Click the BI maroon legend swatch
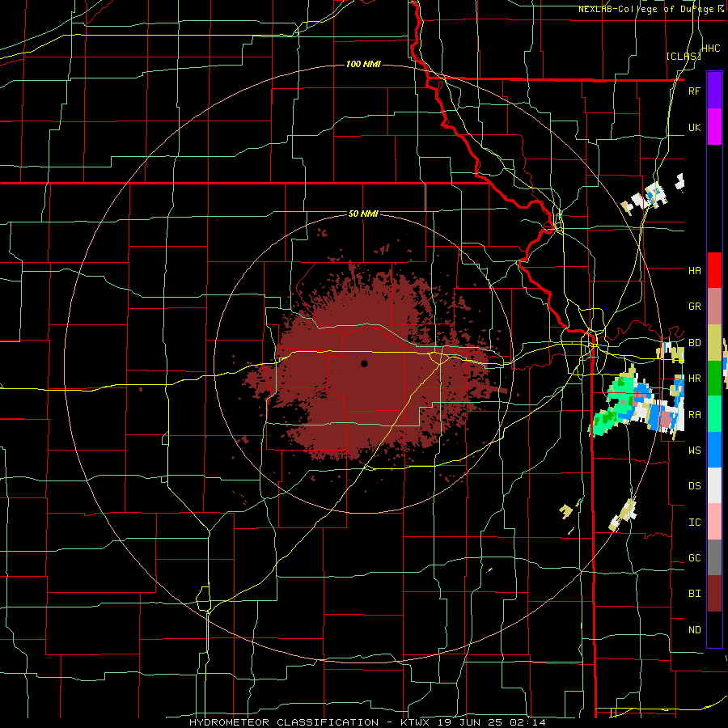The image size is (728, 728). pyautogui.click(x=714, y=594)
